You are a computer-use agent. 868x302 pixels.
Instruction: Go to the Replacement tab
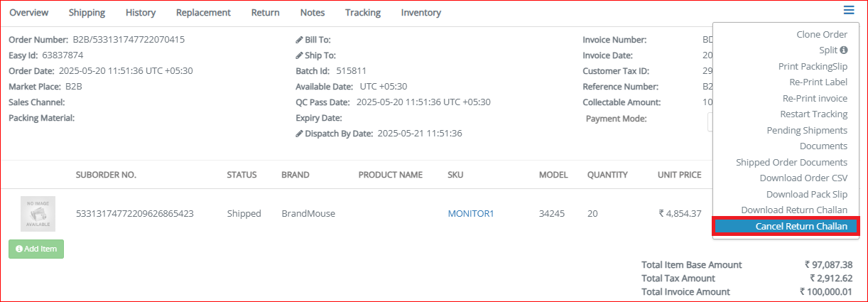pos(203,13)
